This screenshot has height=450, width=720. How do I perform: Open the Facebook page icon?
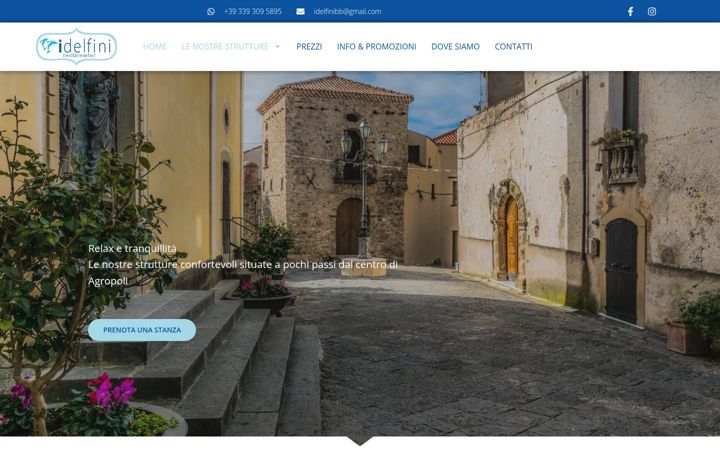click(630, 11)
